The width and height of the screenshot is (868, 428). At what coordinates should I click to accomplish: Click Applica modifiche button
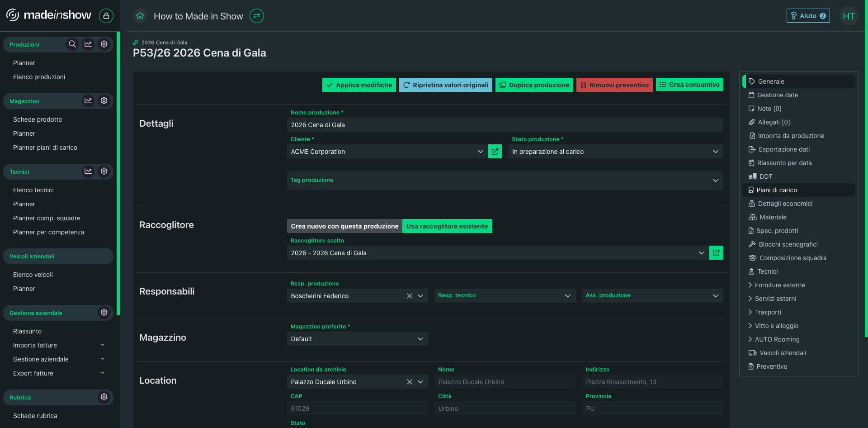click(x=359, y=85)
